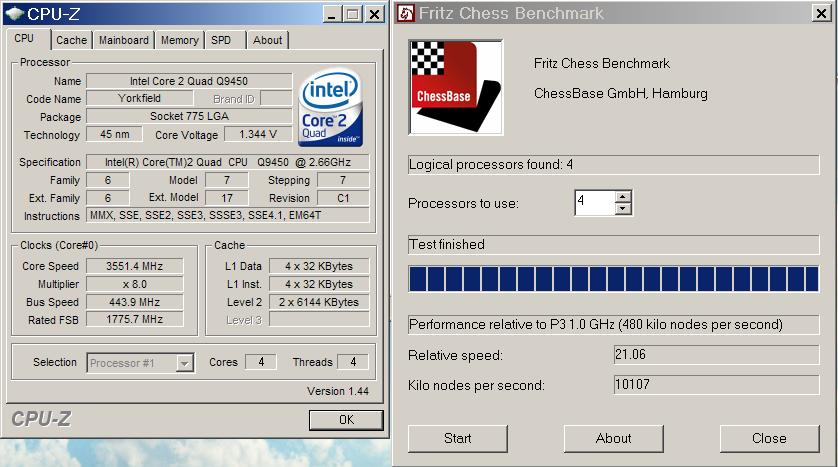Click the CPU-Z title bar icon
The image size is (838, 467).
tap(15, 13)
